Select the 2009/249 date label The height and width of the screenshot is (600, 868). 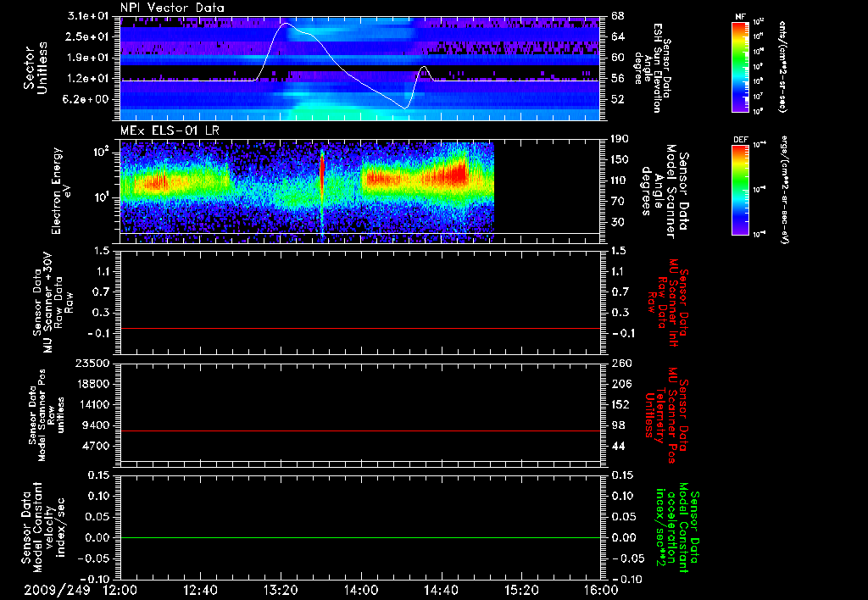[57, 590]
